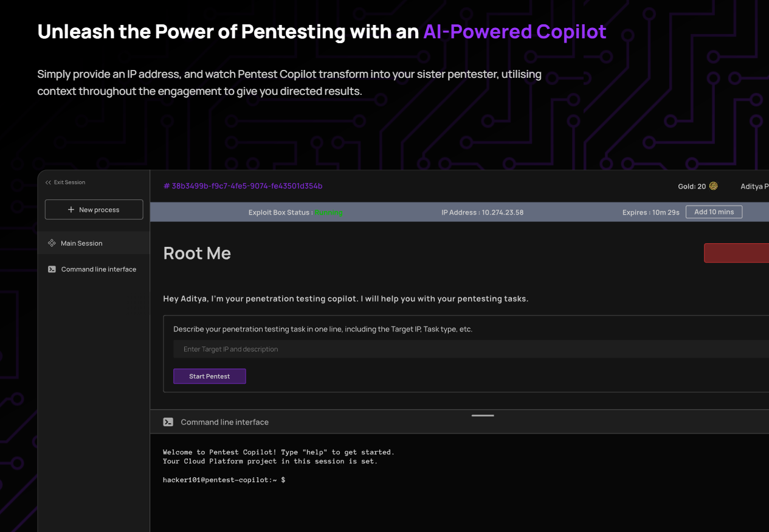Open the Aditya P user menu

754,186
